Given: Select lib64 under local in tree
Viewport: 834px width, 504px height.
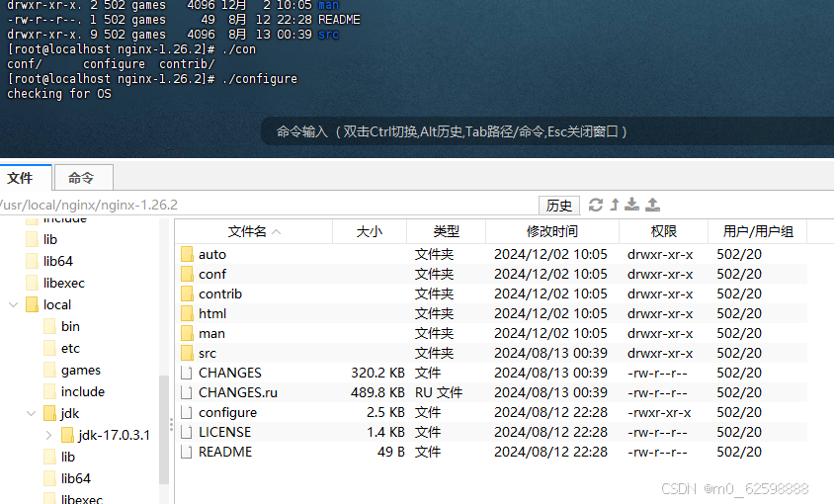Looking at the screenshot, I should pyautogui.click(x=75, y=478).
